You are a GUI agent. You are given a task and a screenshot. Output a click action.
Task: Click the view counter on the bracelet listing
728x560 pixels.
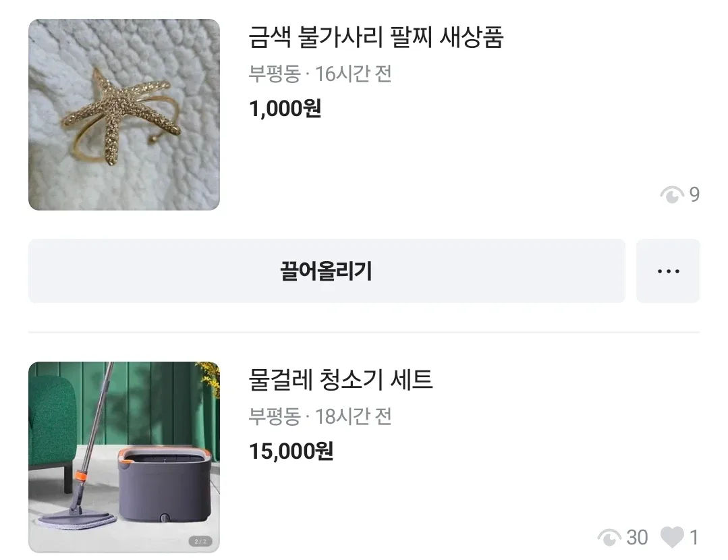(x=671, y=195)
